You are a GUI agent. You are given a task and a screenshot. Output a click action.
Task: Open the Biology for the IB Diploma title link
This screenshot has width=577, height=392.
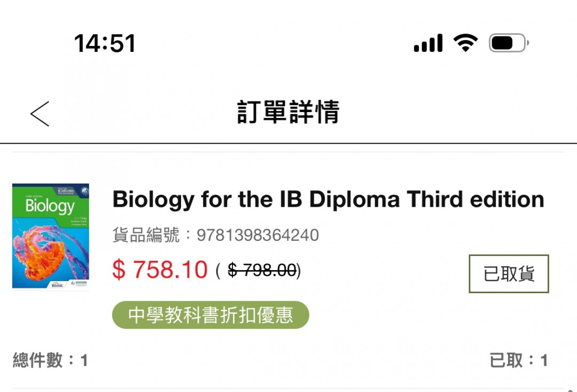(x=328, y=200)
